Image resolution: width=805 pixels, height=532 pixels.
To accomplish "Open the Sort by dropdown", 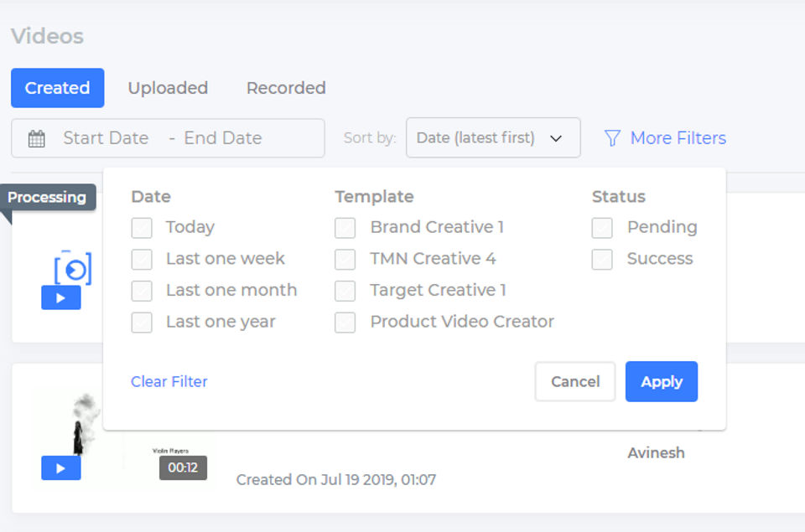I will 493,138.
